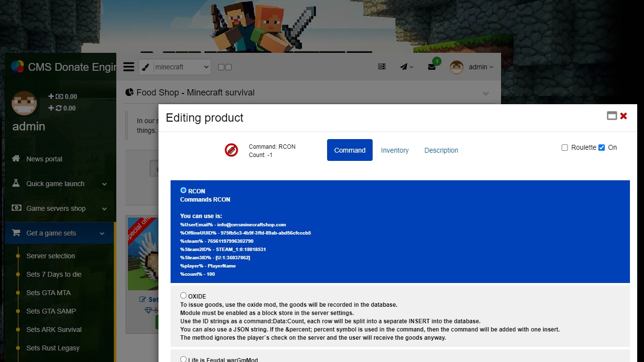Click the server list icon in top bar
Screen dimensions: 644x362
382,67
